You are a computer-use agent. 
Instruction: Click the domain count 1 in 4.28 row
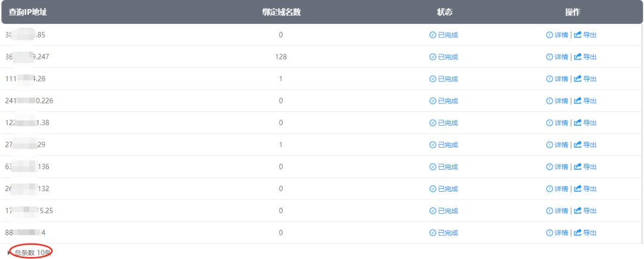coord(281,79)
